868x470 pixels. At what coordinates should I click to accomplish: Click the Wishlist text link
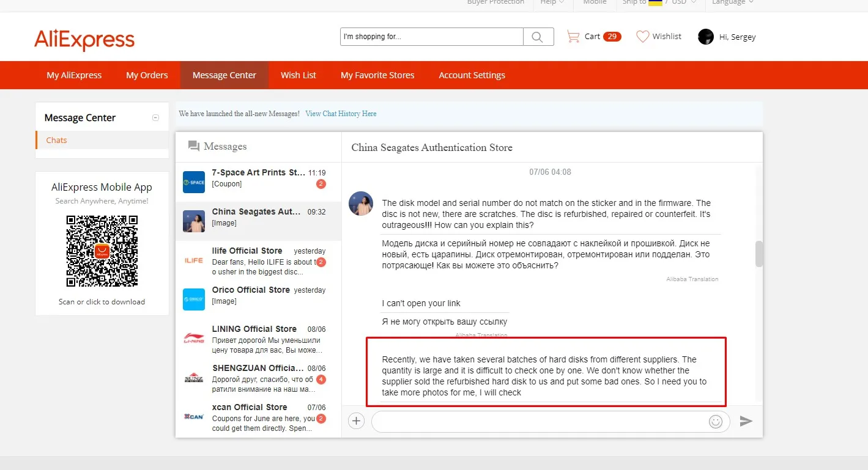coord(667,37)
